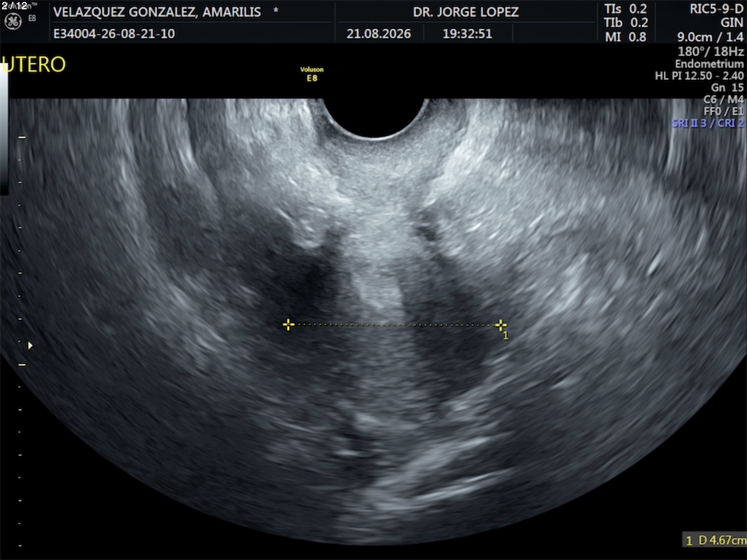Click the time stamp 19:32:51
The image size is (747, 560).
click(467, 34)
